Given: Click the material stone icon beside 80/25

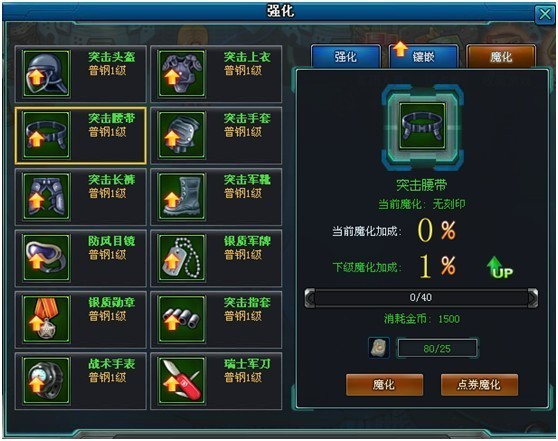Looking at the screenshot, I should pyautogui.click(x=379, y=347).
